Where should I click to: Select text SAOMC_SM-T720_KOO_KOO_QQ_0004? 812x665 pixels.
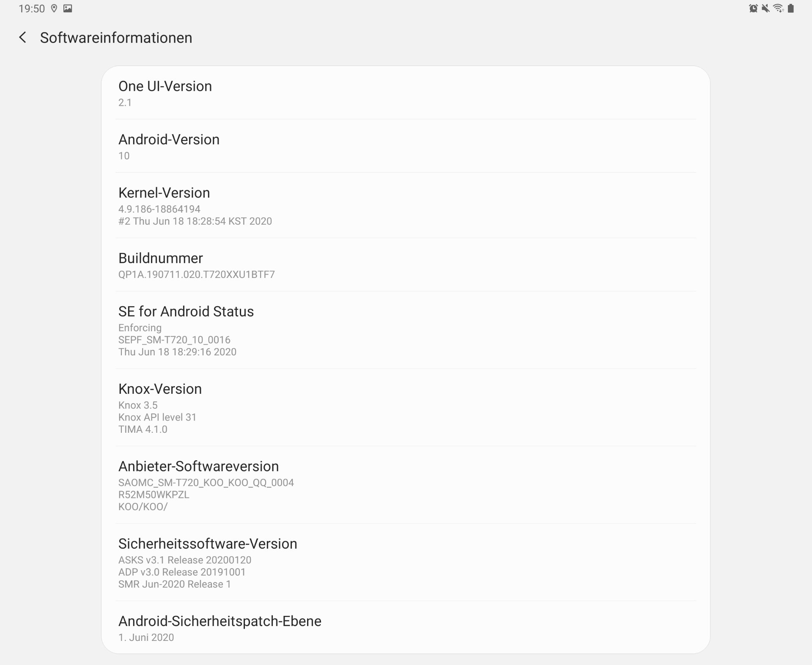[x=206, y=483]
